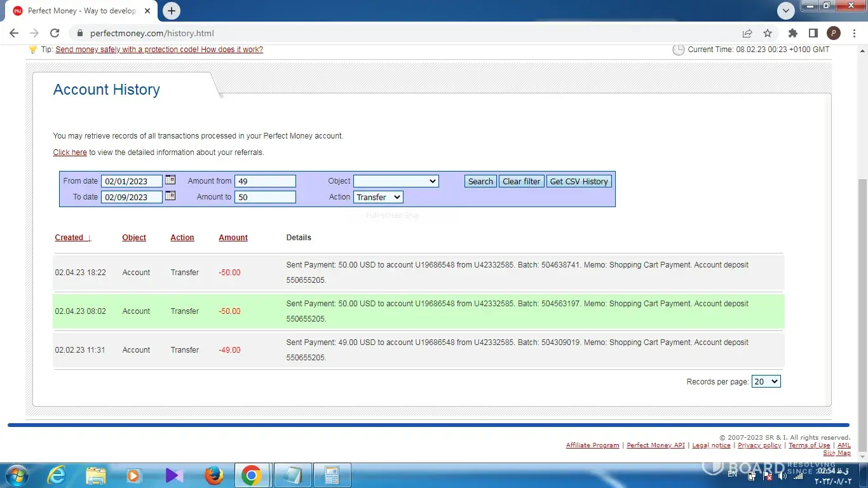
Task: Open the Chrome extensions puzzle icon
Action: point(792,33)
